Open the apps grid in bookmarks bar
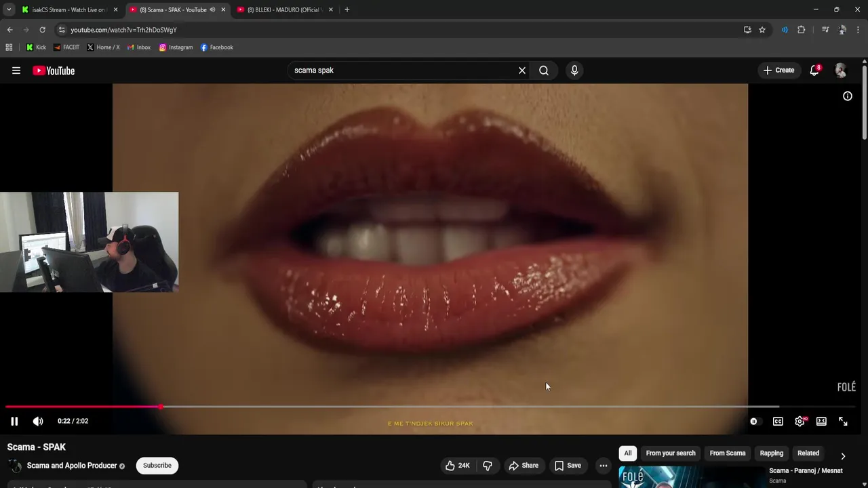This screenshot has width=868, height=488. pos(9,47)
